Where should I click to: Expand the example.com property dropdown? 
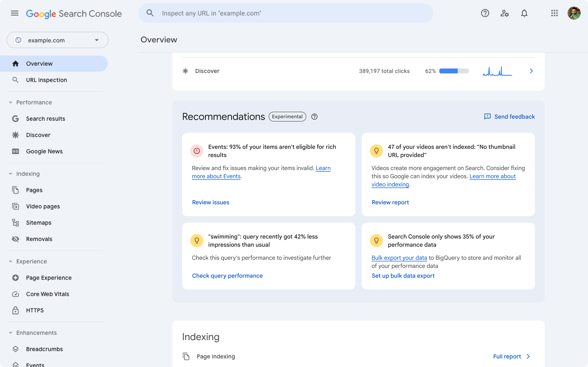click(97, 40)
